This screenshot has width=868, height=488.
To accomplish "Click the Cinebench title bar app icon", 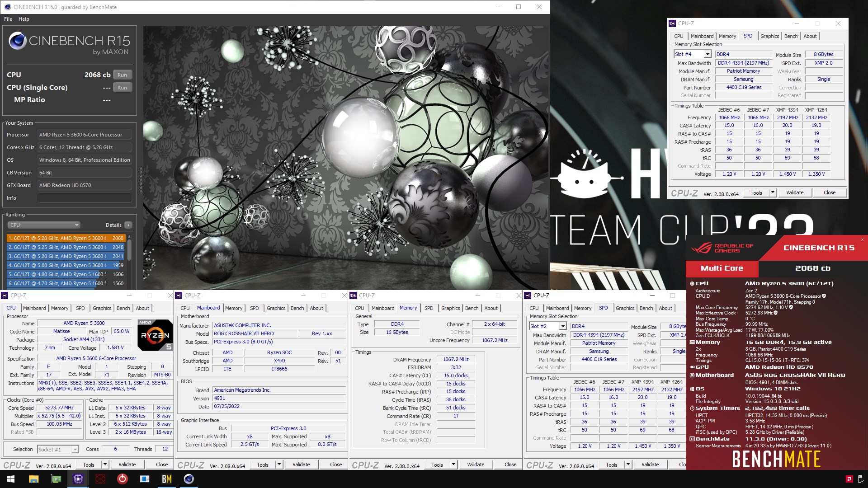I will (x=8, y=7).
